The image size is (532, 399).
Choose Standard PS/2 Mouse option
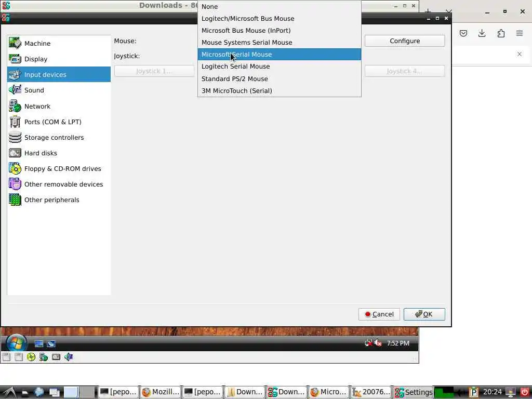pos(279,79)
